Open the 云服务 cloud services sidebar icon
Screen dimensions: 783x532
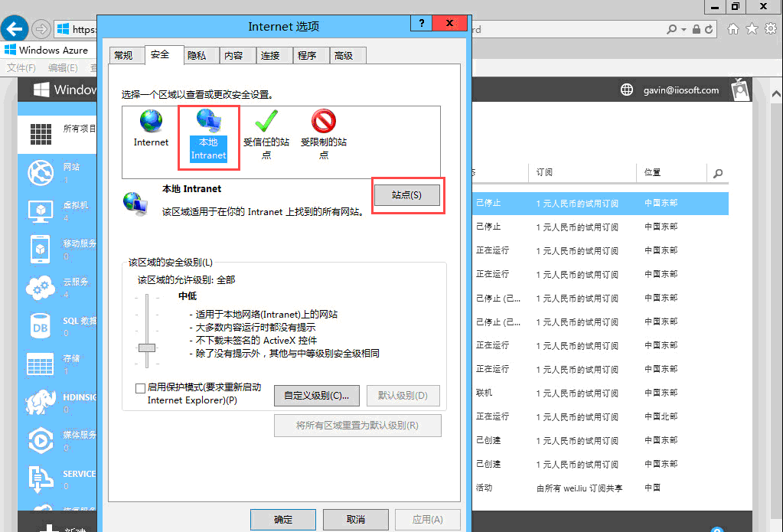tap(41, 288)
